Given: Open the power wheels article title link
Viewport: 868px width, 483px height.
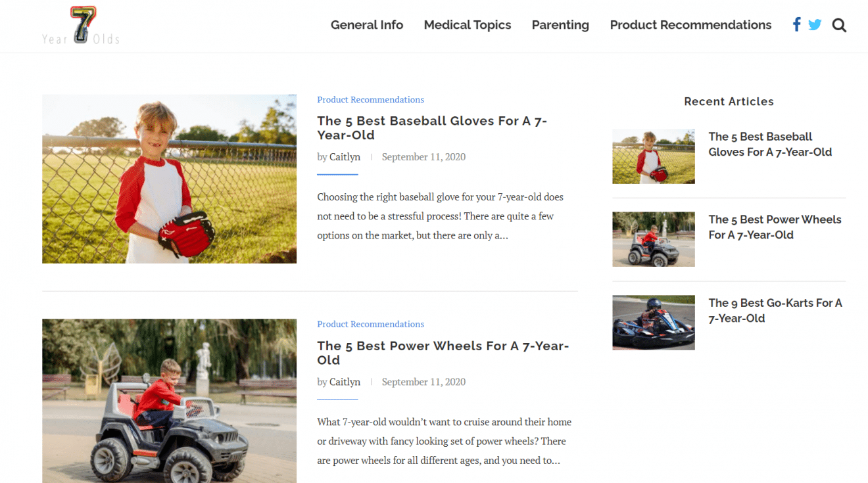Looking at the screenshot, I should [443, 353].
